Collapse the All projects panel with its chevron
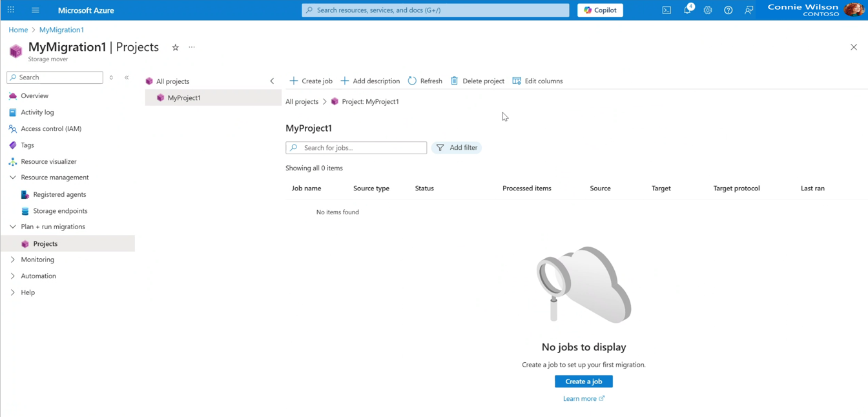 272,81
